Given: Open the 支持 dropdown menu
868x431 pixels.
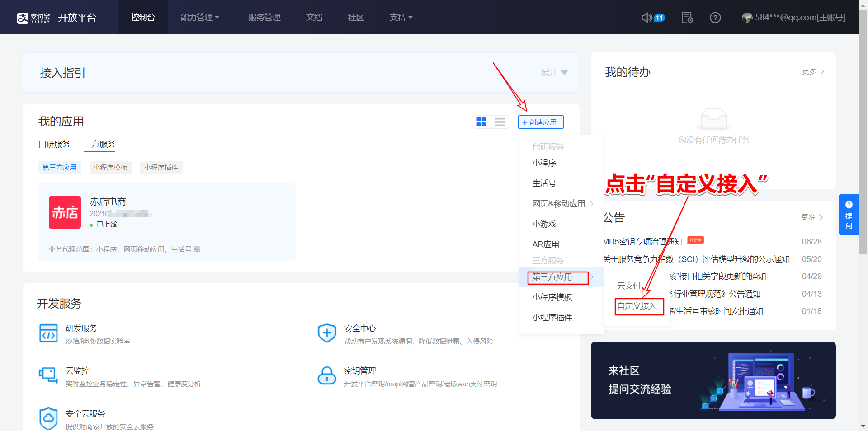Looking at the screenshot, I should [401, 18].
